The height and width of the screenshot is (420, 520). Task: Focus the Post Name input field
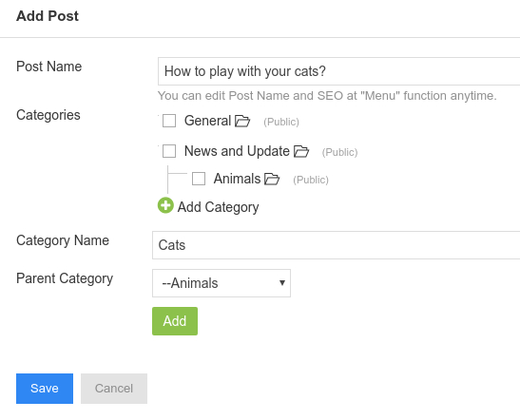(x=339, y=71)
